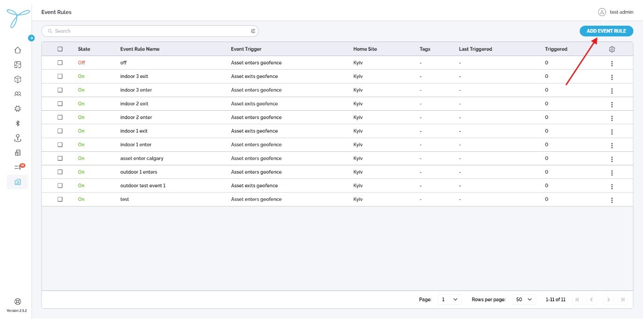Select the 'indoor 2 enter' row checkbox
644x319 pixels.
pos(60,117)
